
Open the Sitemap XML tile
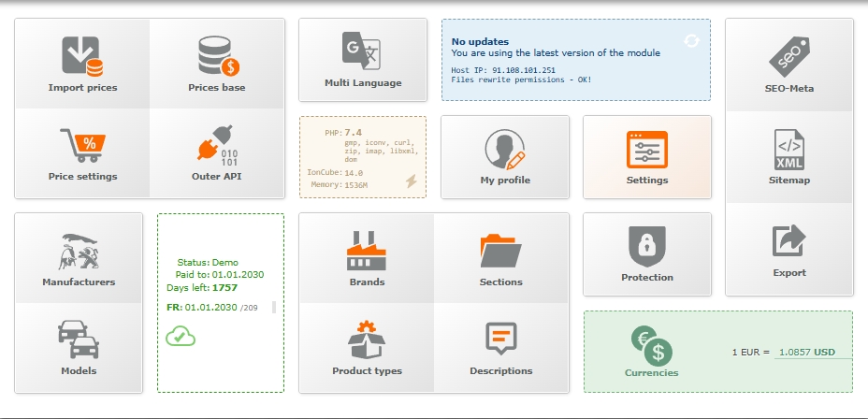click(x=789, y=155)
